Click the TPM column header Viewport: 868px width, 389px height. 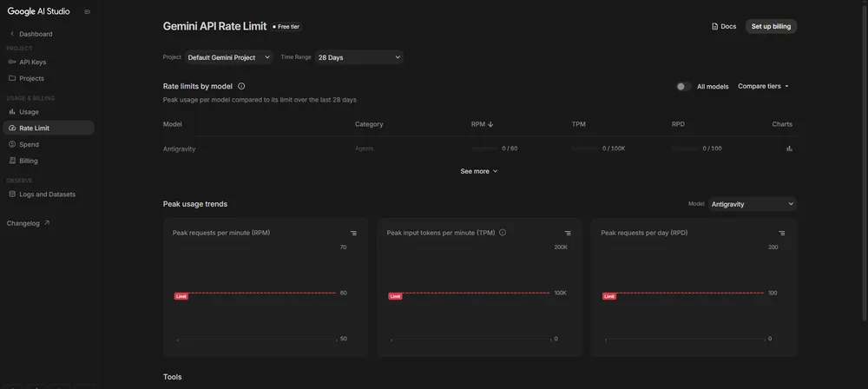click(x=578, y=124)
